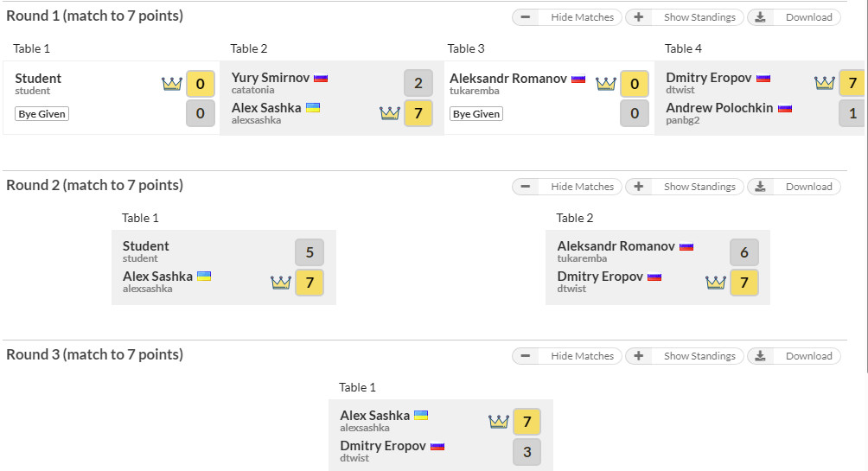Click the Russian flag beside Yury Smirnov
This screenshot has width=868, height=471.
(321, 78)
